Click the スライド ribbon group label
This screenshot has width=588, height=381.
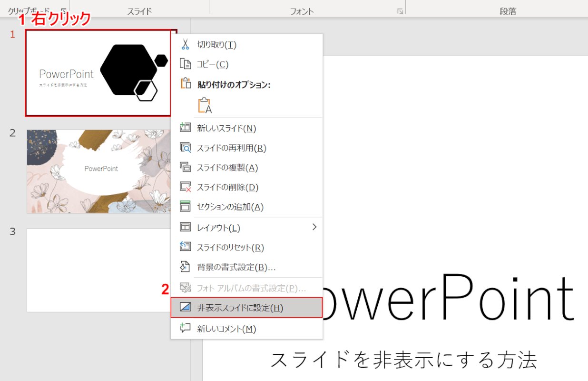[139, 11]
